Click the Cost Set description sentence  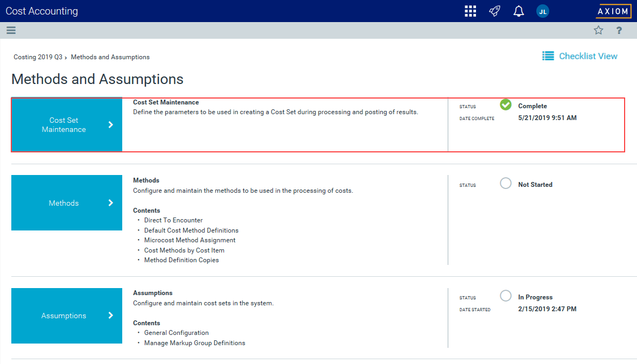coord(276,112)
